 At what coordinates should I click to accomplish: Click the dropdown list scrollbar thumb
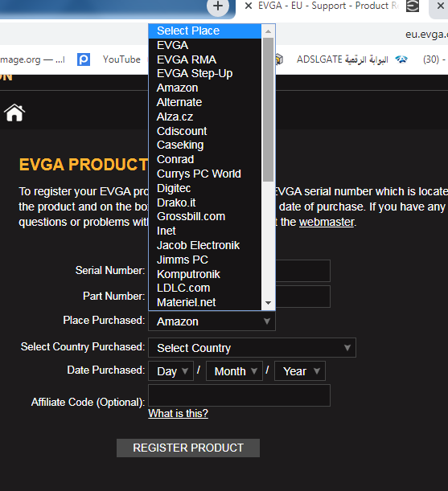click(268, 109)
